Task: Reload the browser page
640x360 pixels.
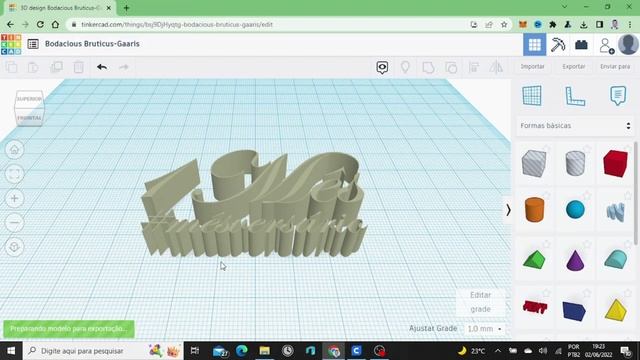Action: pos(40,24)
